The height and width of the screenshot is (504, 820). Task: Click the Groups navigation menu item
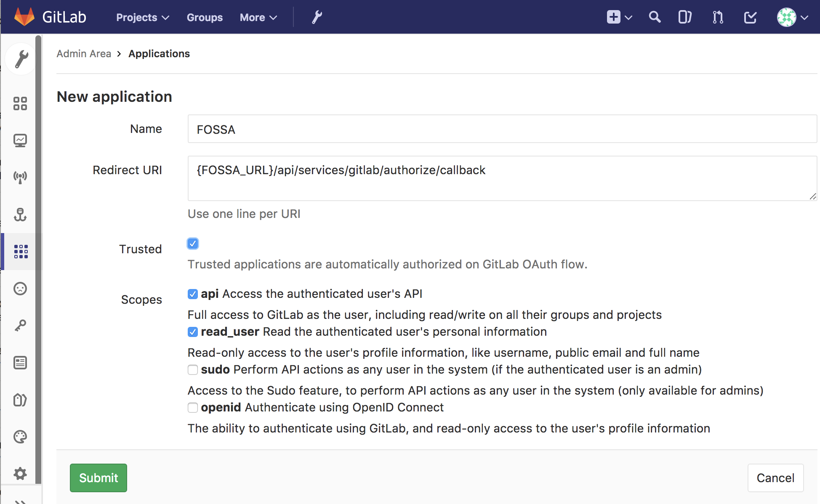pos(205,18)
